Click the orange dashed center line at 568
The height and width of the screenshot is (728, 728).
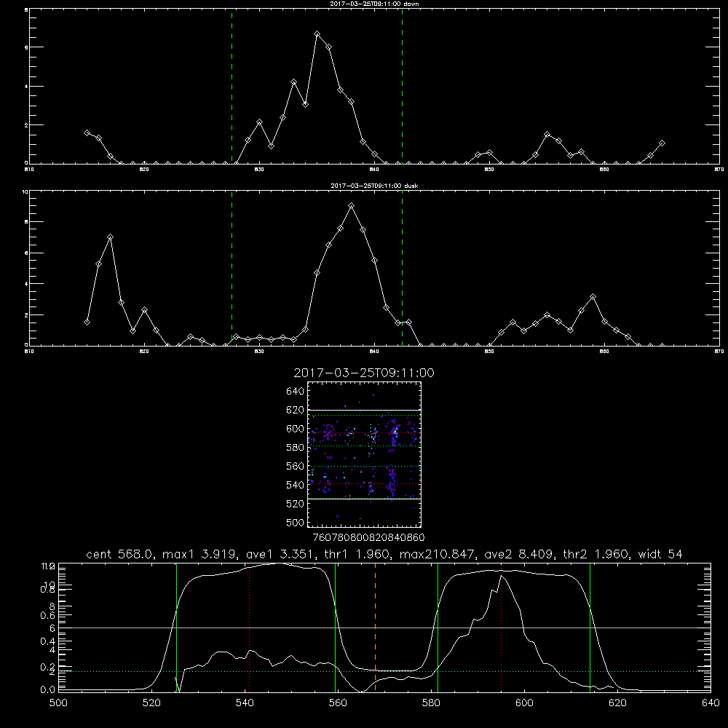click(x=375, y=628)
